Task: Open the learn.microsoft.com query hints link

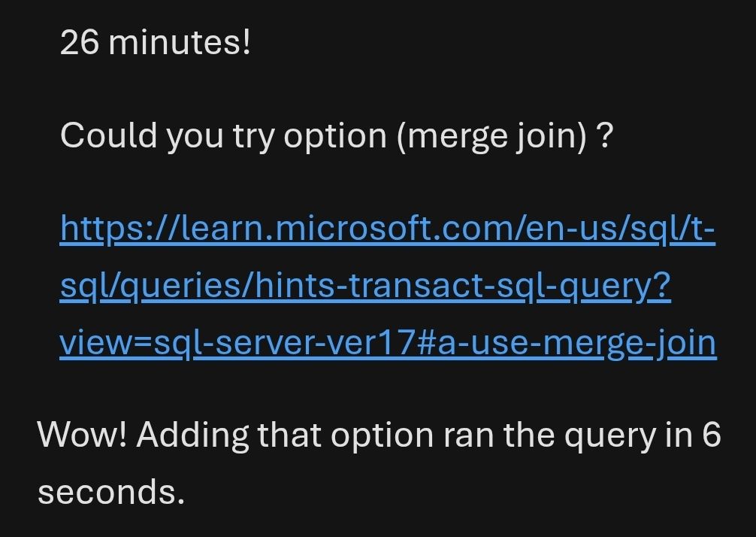Action: (x=387, y=227)
